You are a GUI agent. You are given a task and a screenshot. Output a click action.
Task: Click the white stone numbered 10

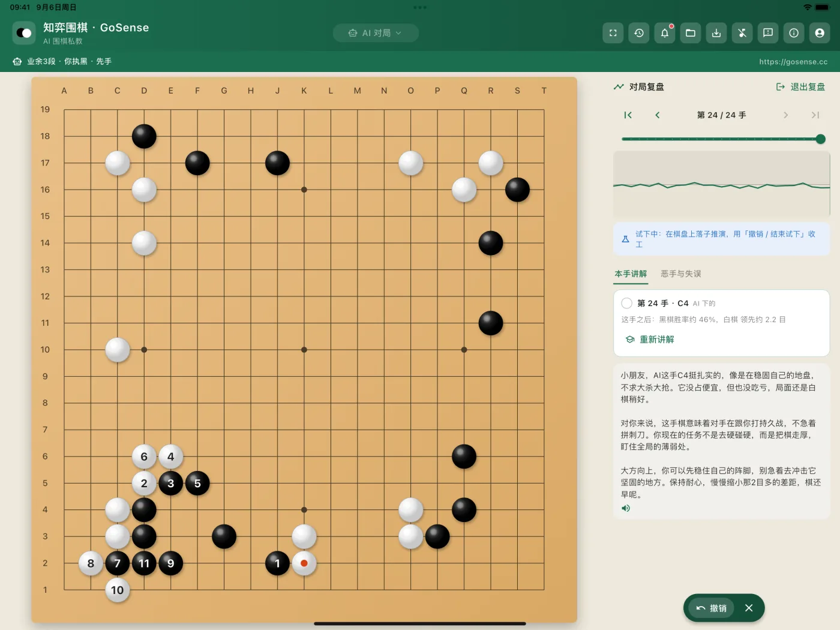(x=118, y=590)
